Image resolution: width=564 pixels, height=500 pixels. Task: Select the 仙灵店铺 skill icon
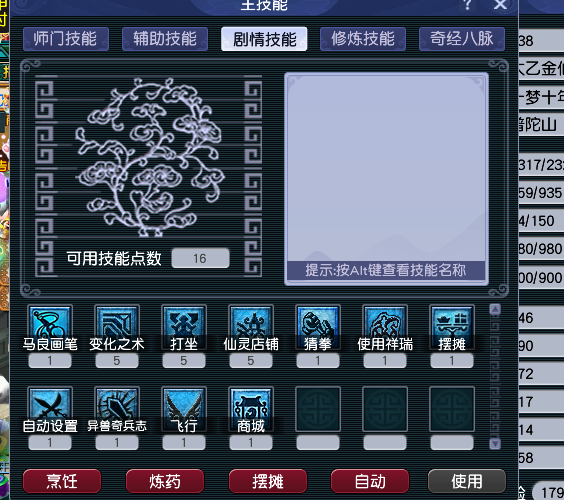pos(251,327)
